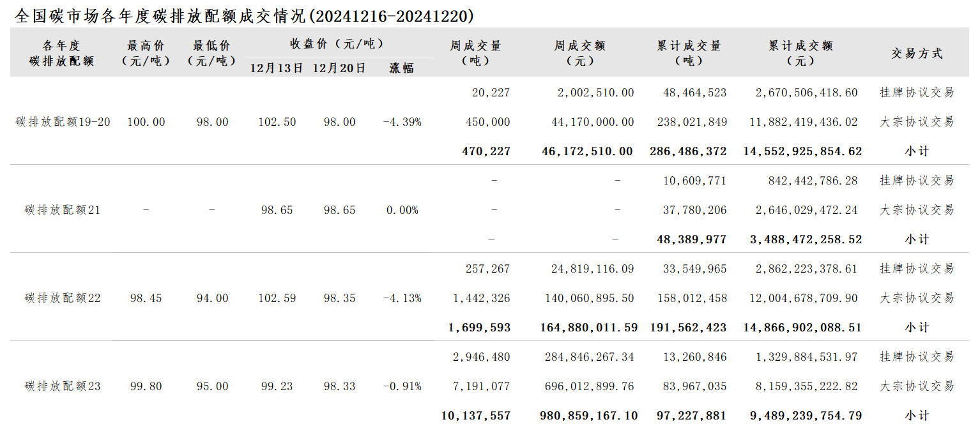Click the 12月20日 sub-header
This screenshot has width=980, height=431.
[339, 68]
